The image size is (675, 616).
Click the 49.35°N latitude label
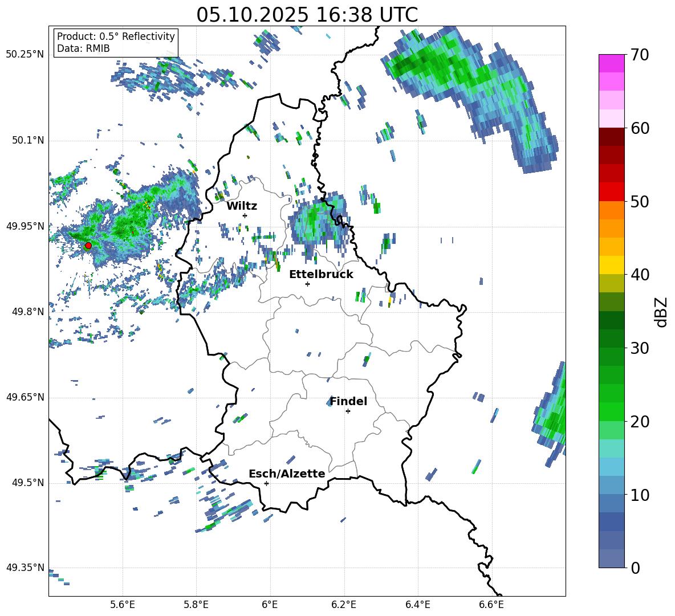coord(25,568)
